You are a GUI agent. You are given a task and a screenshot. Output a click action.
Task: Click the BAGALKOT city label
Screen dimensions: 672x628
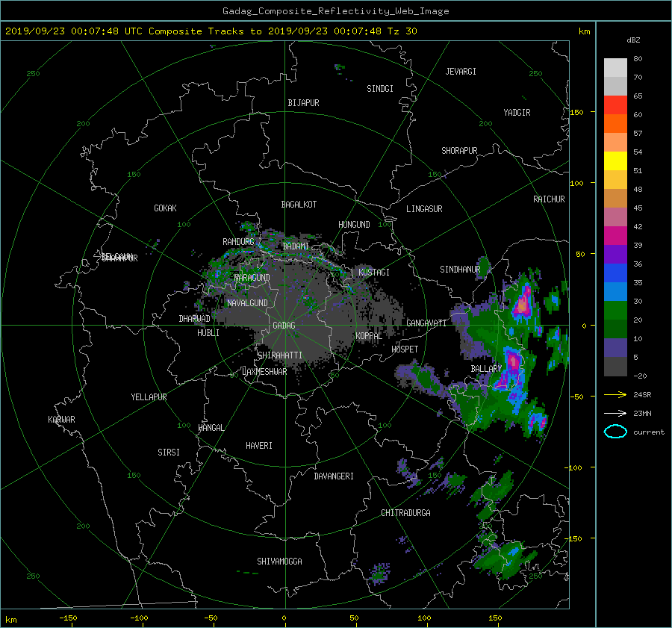click(299, 205)
